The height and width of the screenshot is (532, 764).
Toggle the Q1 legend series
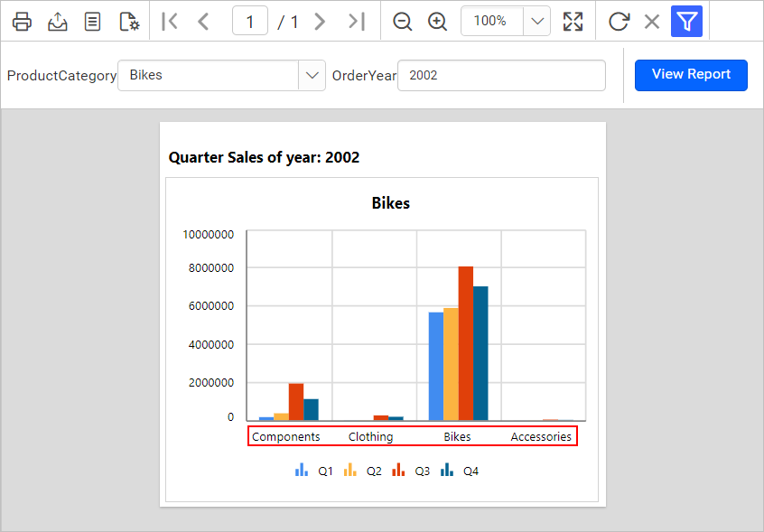click(314, 470)
